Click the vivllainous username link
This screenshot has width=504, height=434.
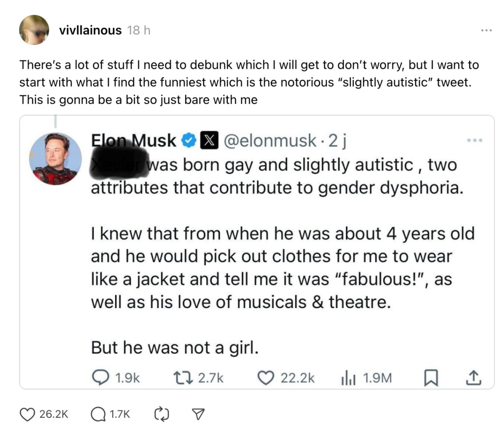tap(90, 31)
